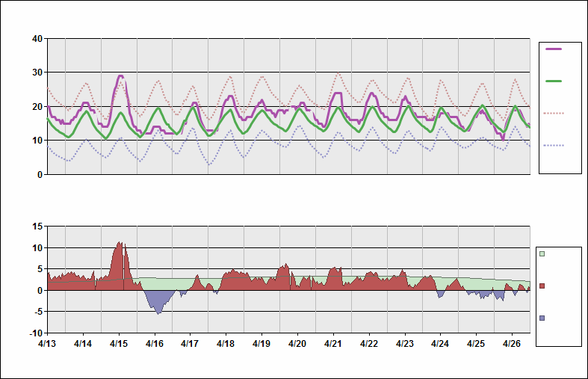This screenshot has height=379, width=588.
Task: Click the tall red spike near 4/15
Action: tap(120, 265)
